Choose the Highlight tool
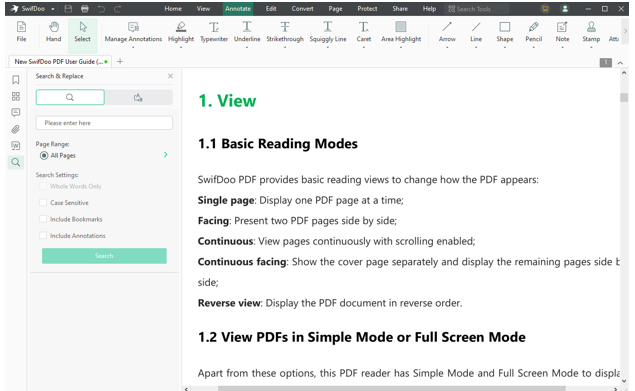 [x=181, y=32]
